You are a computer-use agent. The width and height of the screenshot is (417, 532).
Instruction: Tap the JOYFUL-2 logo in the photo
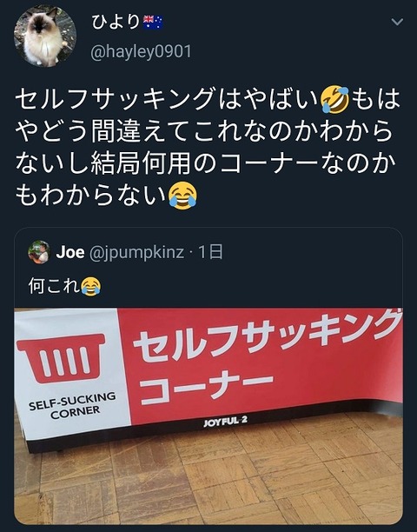[226, 422]
